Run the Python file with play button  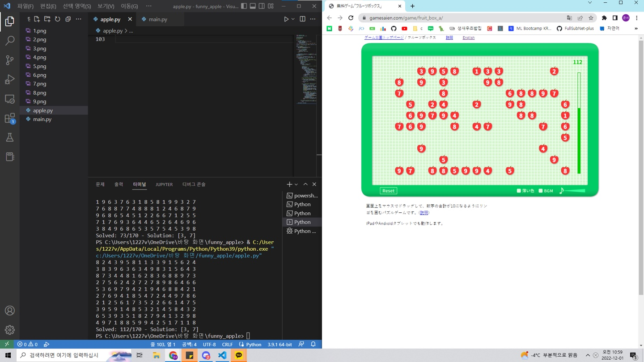tap(286, 19)
